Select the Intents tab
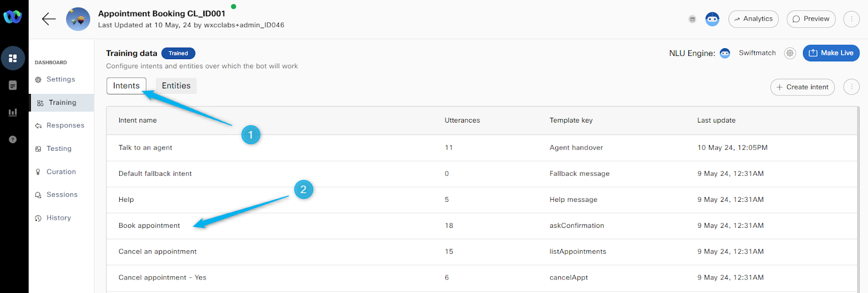Viewport: 868px width, 293px height. [126, 86]
